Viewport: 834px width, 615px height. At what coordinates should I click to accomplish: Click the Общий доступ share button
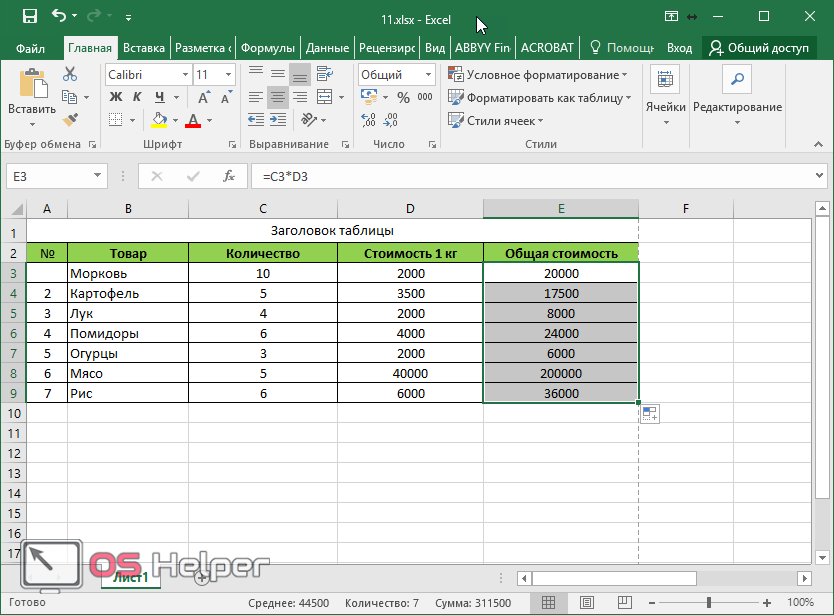coord(759,47)
